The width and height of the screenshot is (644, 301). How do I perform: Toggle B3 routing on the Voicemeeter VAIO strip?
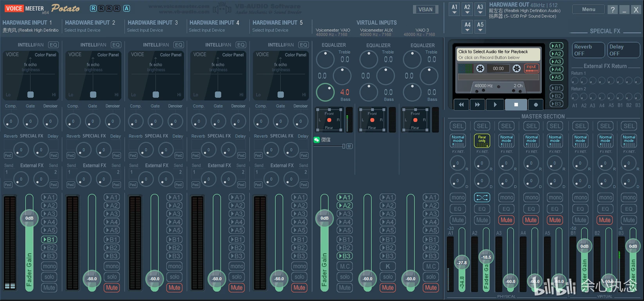[x=345, y=256]
